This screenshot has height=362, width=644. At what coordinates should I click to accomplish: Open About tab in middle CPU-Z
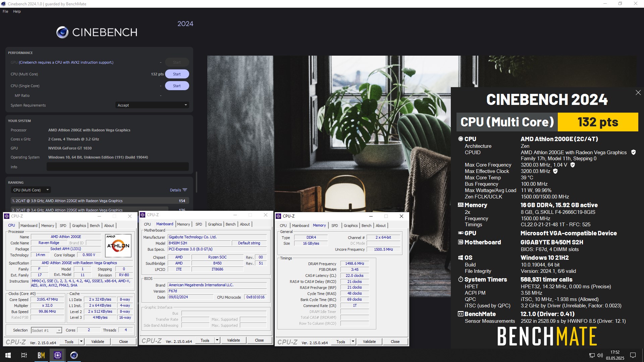click(x=245, y=224)
